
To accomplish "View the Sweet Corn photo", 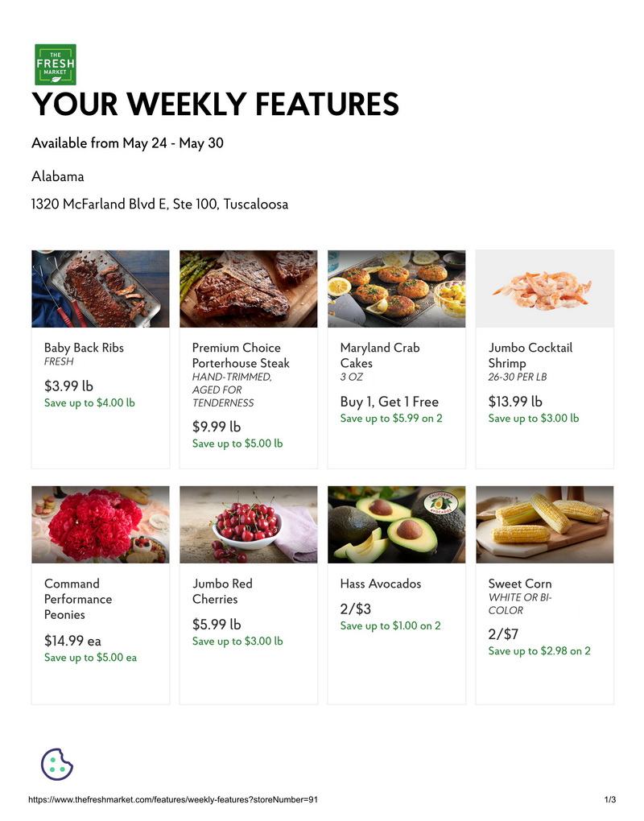I will 544,525.
